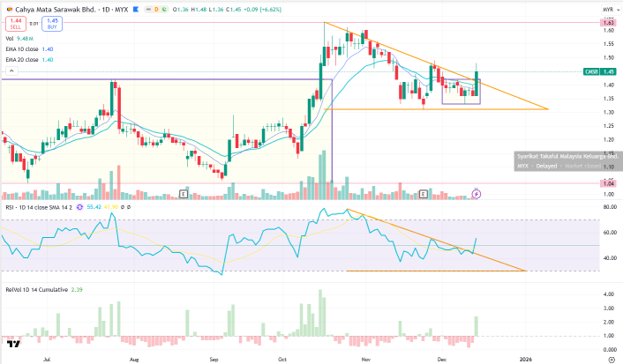Open chart settings gear at bottom right
Screen dimensions: 623x364
(612, 360)
